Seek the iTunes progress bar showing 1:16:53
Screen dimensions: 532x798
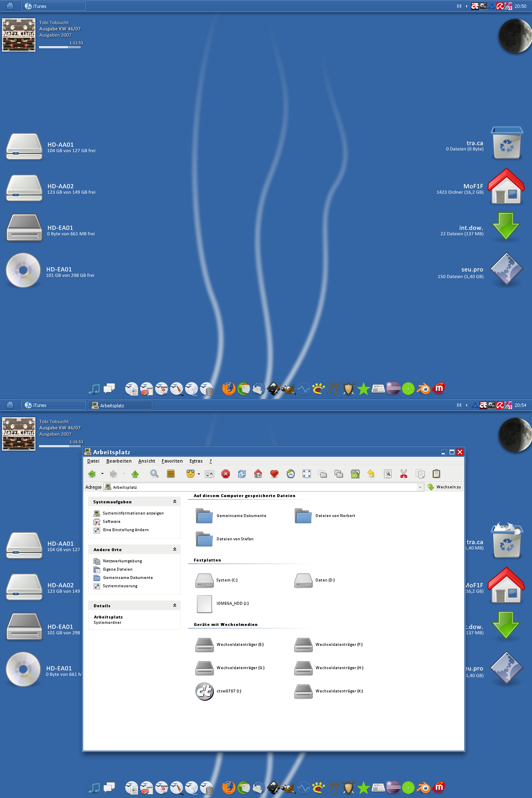(60, 446)
